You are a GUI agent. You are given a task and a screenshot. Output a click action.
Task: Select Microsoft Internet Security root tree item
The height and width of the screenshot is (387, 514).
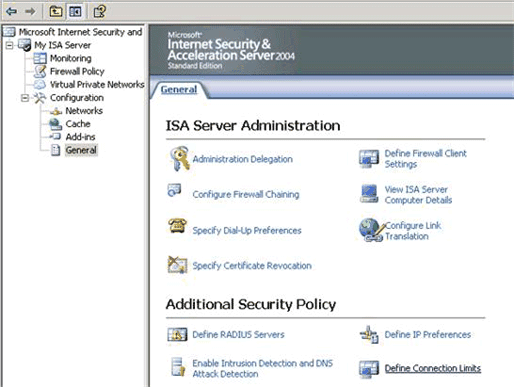point(80,32)
